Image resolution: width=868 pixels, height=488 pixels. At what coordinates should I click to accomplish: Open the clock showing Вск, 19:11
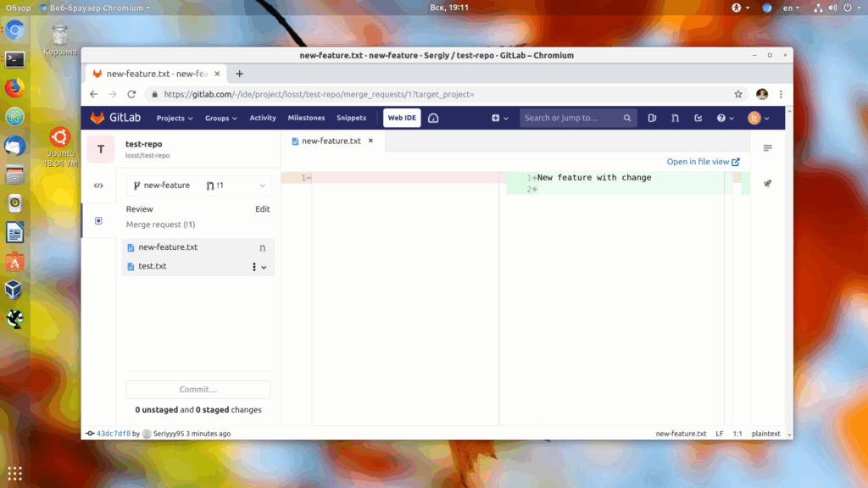click(x=449, y=8)
